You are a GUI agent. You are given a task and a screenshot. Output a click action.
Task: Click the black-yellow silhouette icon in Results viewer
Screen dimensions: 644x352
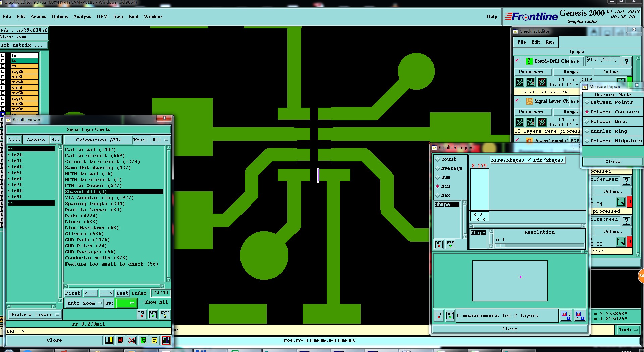coord(109,340)
